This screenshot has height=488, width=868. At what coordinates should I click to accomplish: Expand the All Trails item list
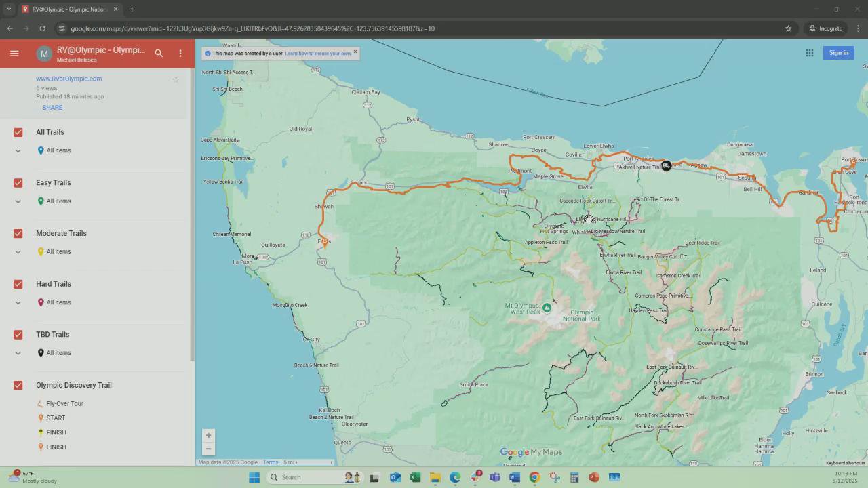tap(18, 150)
